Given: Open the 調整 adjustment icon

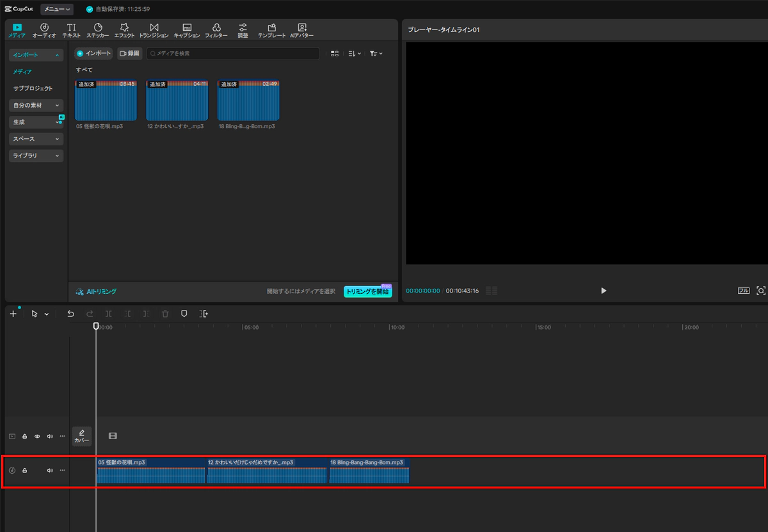Looking at the screenshot, I should 243,31.
